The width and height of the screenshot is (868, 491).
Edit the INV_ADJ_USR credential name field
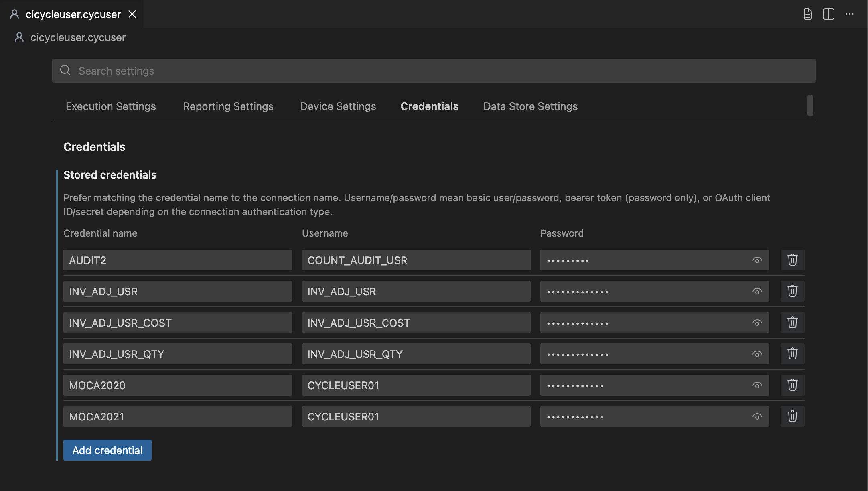[178, 291]
